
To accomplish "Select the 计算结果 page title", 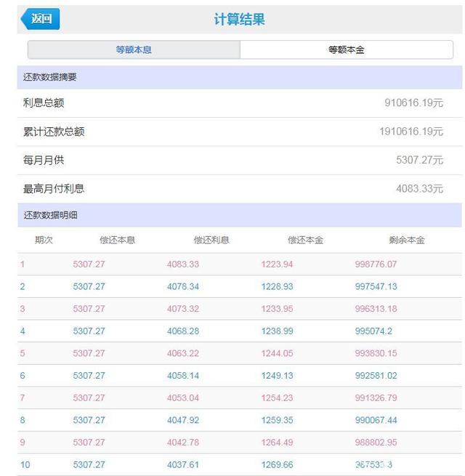I will click(239, 20).
